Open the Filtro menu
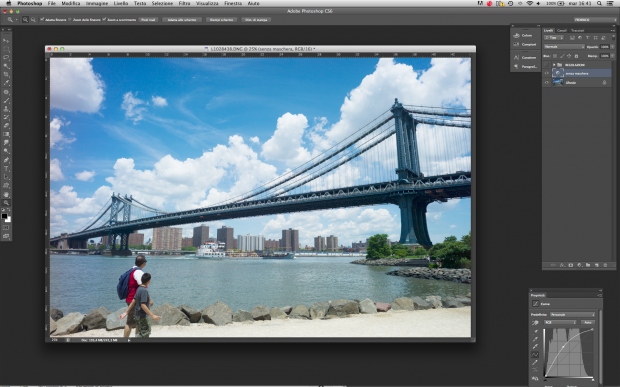The width and height of the screenshot is (620, 387). click(184, 3)
